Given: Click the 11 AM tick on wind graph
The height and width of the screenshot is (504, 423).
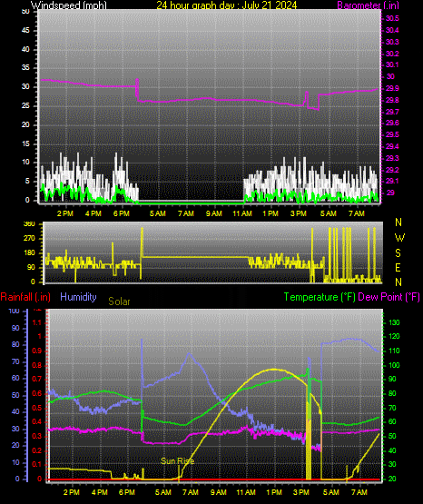Looking at the screenshot, I should tap(242, 213).
